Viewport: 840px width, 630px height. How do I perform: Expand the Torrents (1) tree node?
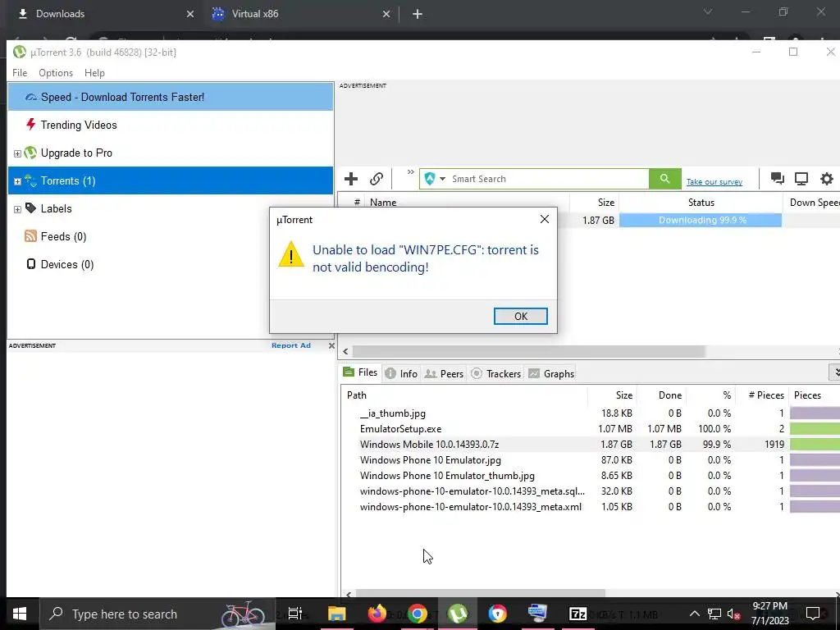coord(17,181)
